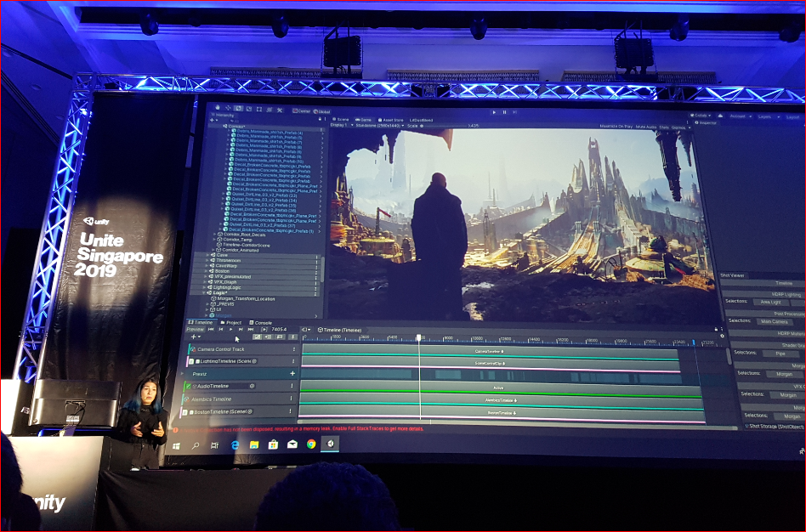Image resolution: width=806 pixels, height=532 pixels.
Task: Toggle Stats in Game view
Action: click(664, 127)
